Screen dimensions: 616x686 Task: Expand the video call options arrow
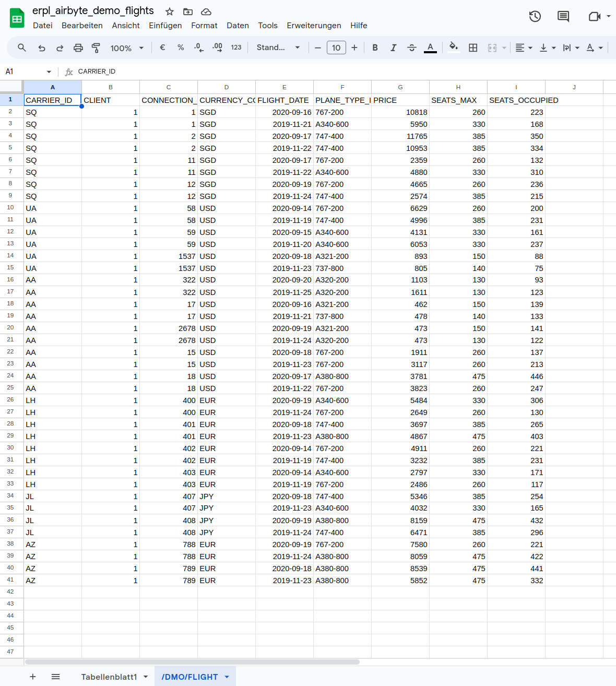coord(609,16)
